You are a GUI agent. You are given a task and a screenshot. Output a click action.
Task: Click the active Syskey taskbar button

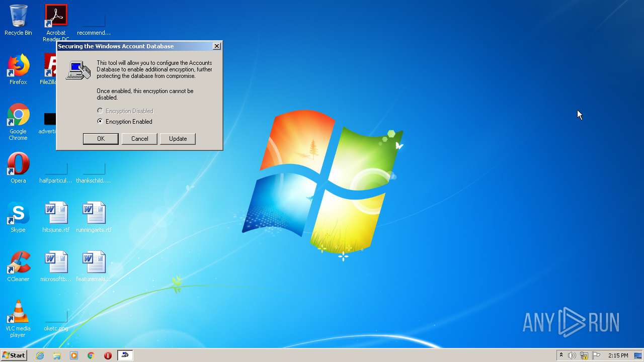click(125, 355)
